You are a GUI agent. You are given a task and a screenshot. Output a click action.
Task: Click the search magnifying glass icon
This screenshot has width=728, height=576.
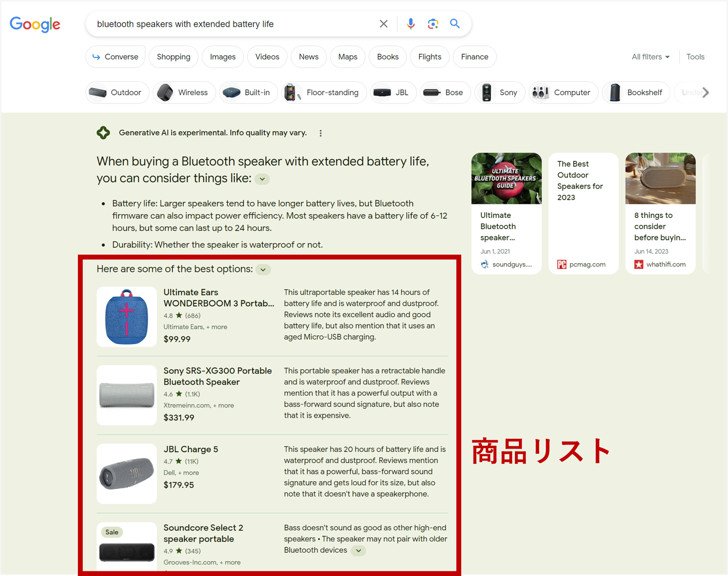pos(455,24)
